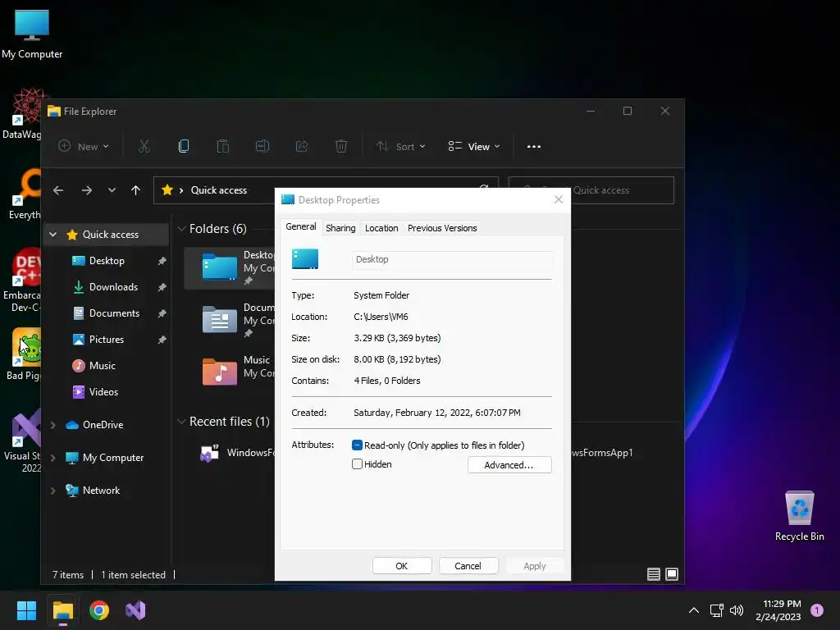Switch to large thumbnails view icon in status bar
This screenshot has height=630, width=840.
tap(672, 574)
